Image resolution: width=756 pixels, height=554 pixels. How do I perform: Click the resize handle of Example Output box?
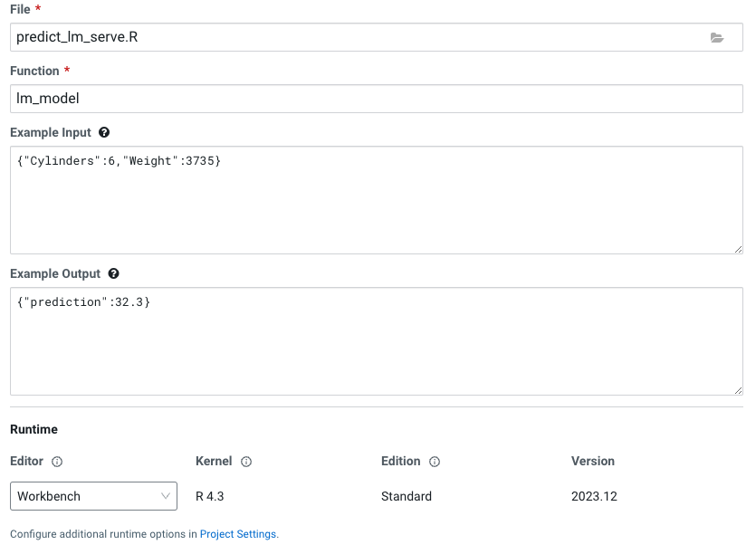pos(737,389)
